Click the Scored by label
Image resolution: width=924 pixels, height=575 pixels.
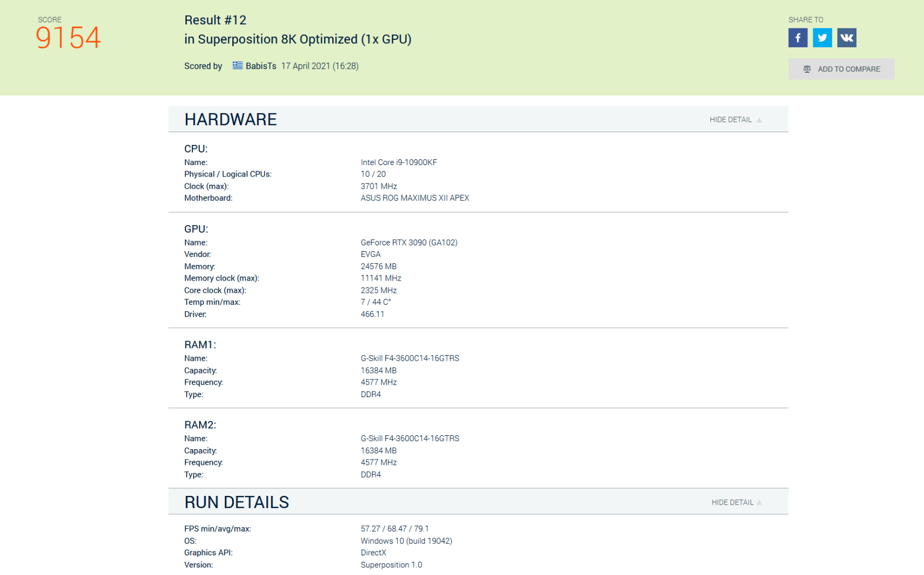(x=203, y=66)
